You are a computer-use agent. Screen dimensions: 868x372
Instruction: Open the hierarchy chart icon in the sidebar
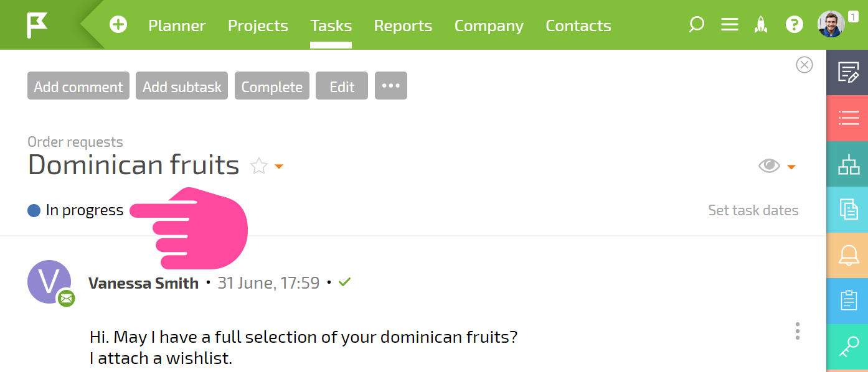[x=847, y=164]
